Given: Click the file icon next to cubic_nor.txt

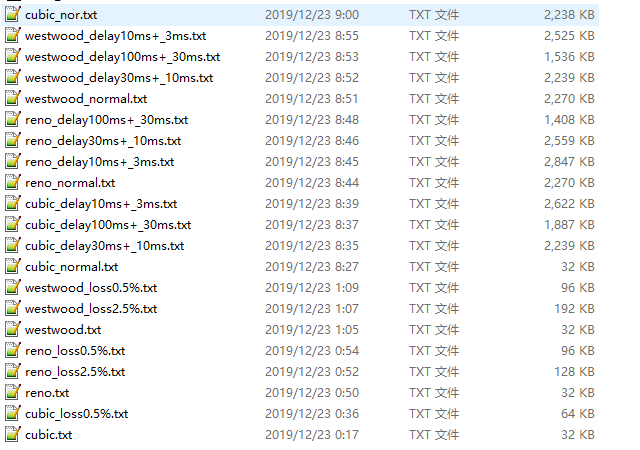Looking at the screenshot, I should tap(13, 14).
